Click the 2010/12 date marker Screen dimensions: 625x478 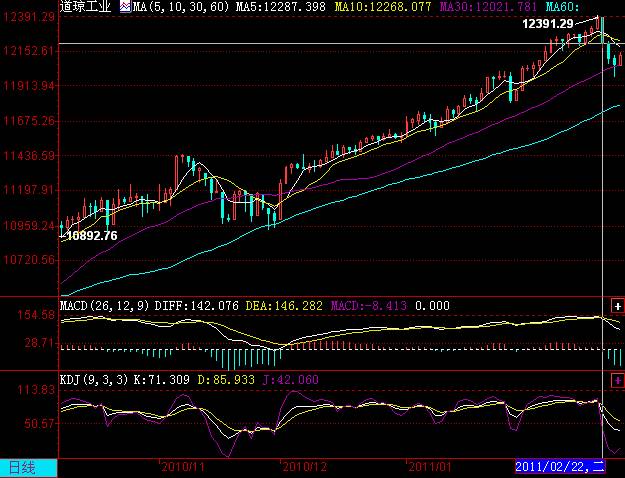click(305, 466)
